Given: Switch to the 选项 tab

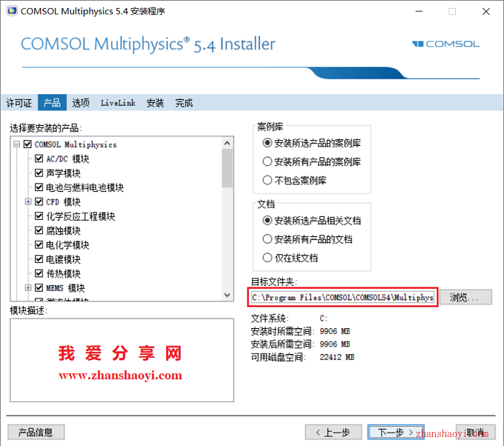Looking at the screenshot, I should click(81, 103).
